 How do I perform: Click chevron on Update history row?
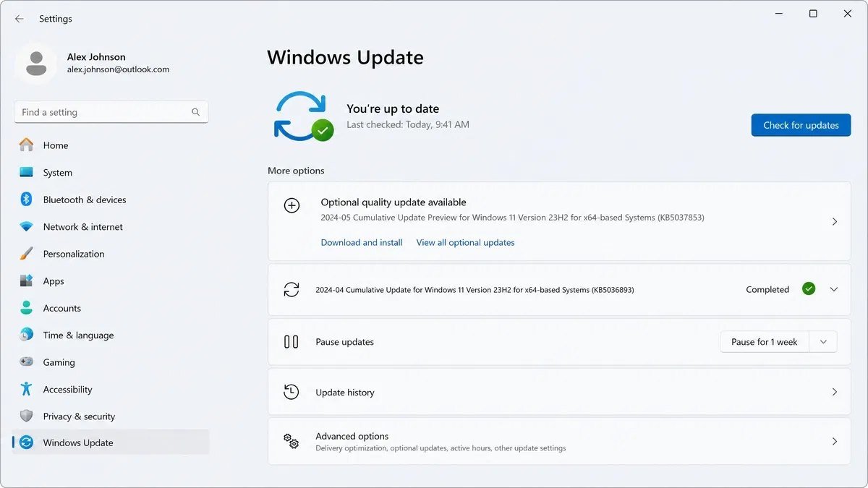(835, 392)
